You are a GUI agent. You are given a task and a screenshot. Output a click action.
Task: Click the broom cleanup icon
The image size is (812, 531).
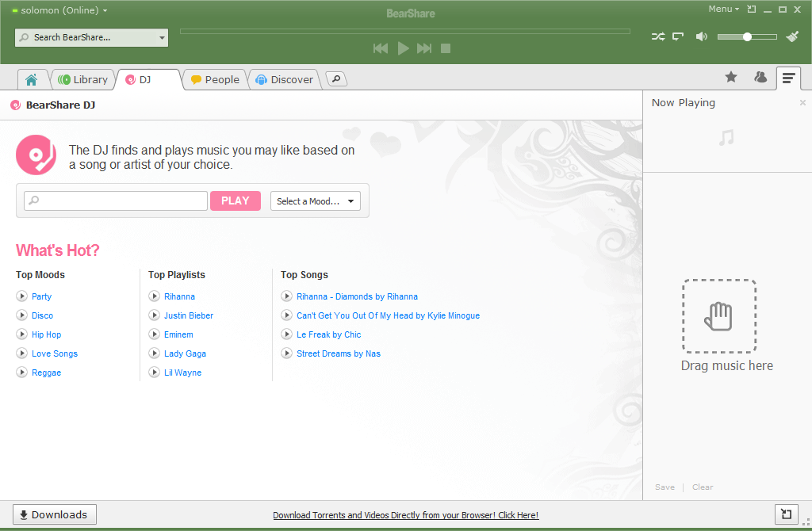click(792, 36)
